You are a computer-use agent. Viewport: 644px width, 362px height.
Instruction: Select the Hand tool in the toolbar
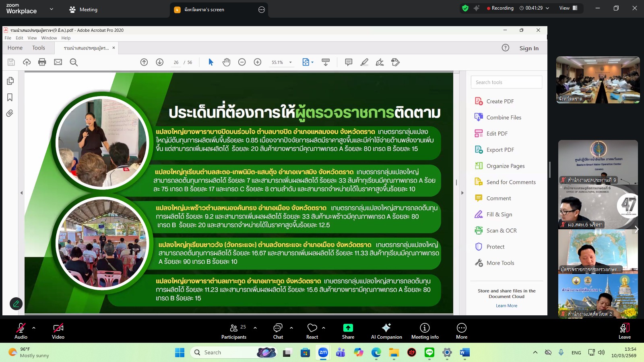pyautogui.click(x=226, y=62)
